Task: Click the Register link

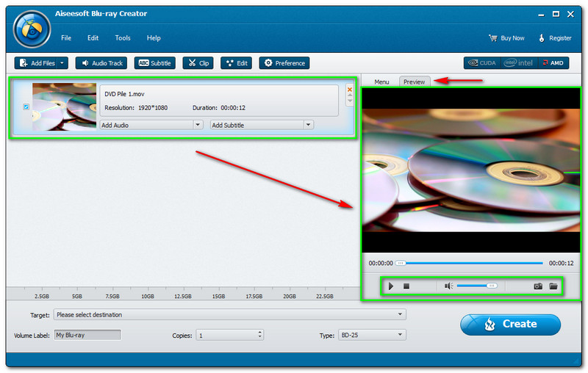Action: (x=555, y=38)
